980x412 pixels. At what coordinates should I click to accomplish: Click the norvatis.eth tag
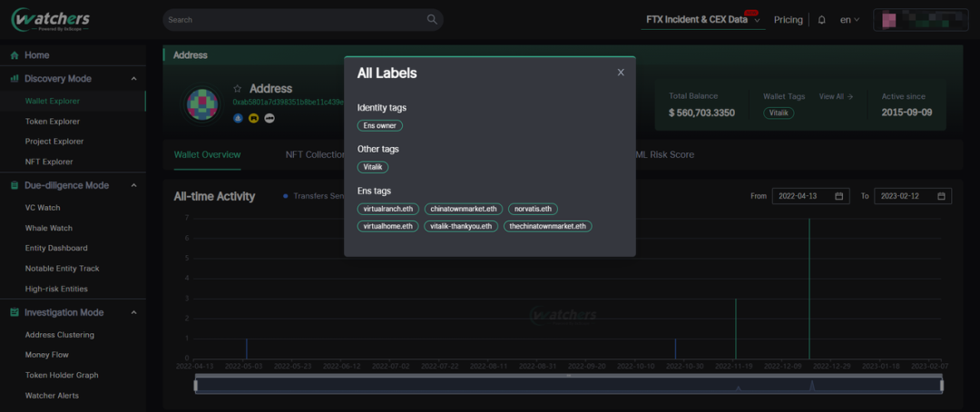(534, 209)
